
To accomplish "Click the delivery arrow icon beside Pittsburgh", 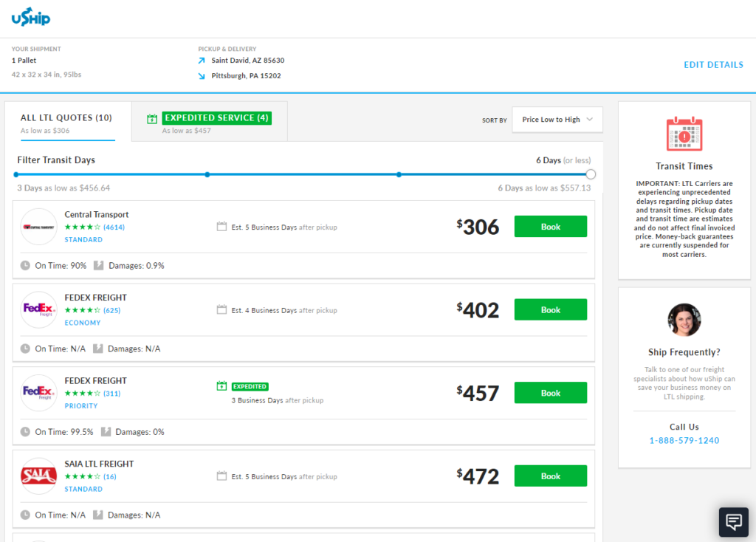I will coord(202,76).
